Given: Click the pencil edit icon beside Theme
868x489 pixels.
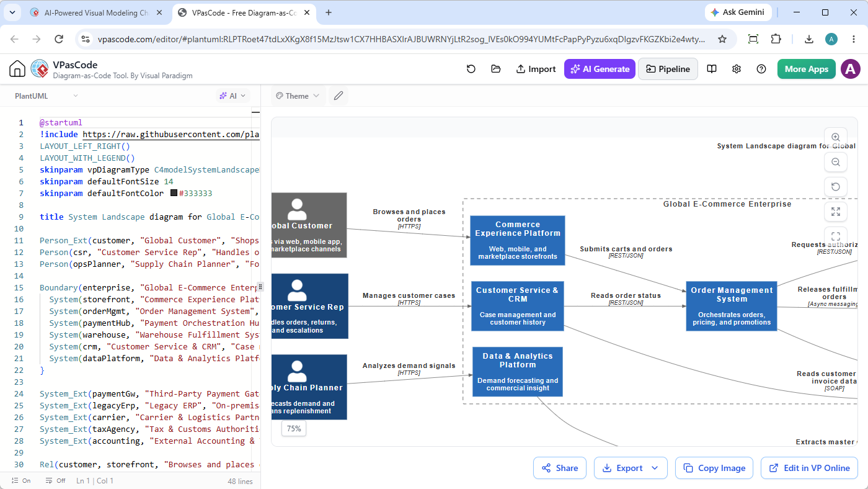Looking at the screenshot, I should click(338, 96).
